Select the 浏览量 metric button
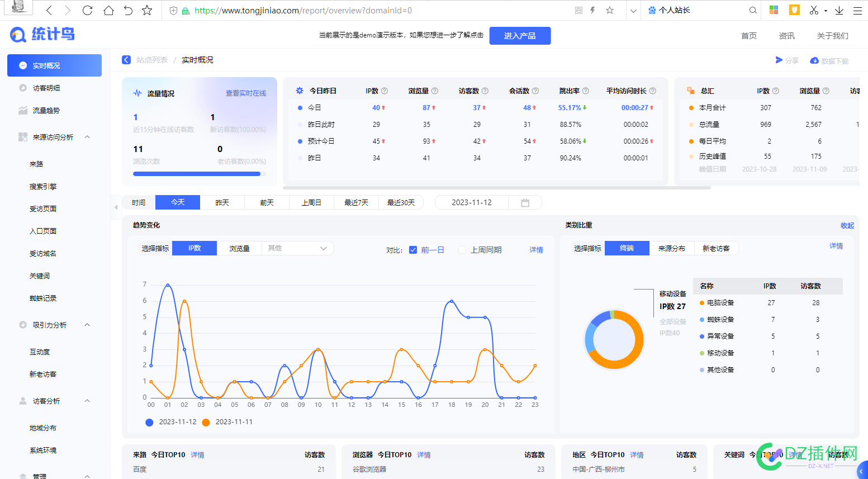 [x=239, y=248]
